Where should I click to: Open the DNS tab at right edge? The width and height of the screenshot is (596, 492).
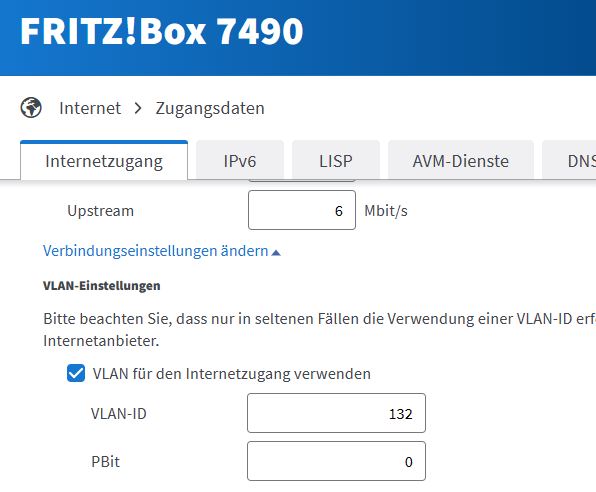[x=569, y=161]
